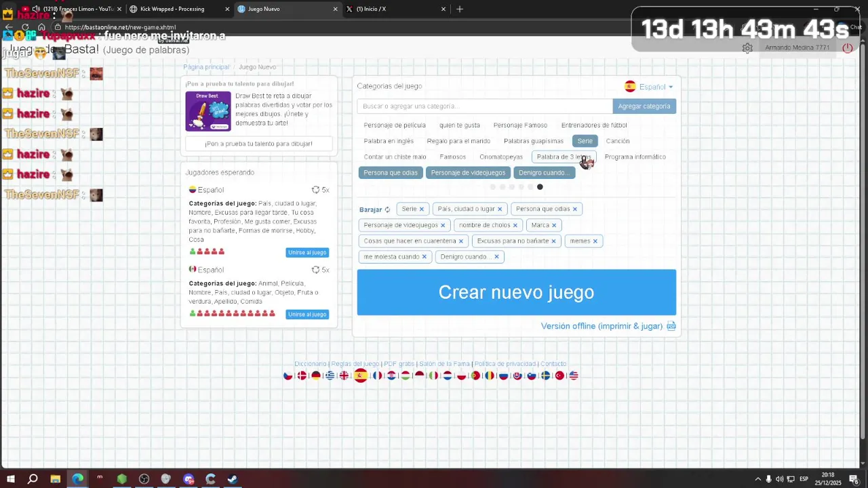Remove 'nombre de cholos' category chip

[515, 225]
